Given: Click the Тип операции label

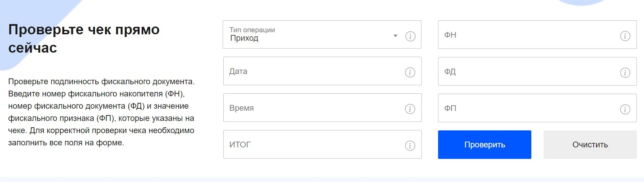Looking at the screenshot, I should point(252,30).
